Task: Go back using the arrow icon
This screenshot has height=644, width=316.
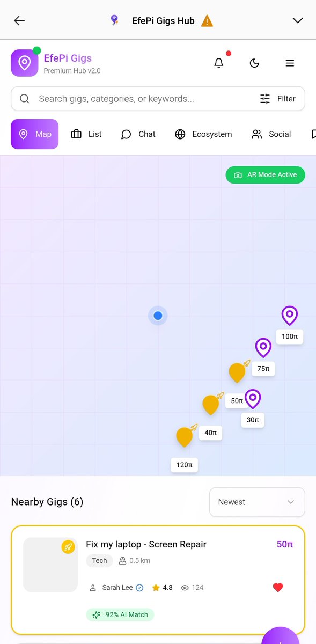Action: coord(19,20)
